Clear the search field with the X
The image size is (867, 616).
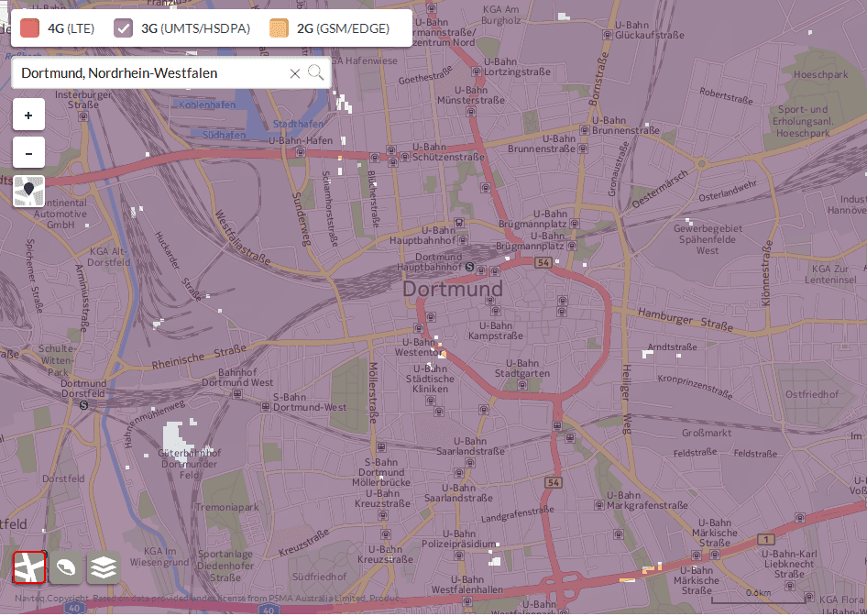pyautogui.click(x=295, y=73)
